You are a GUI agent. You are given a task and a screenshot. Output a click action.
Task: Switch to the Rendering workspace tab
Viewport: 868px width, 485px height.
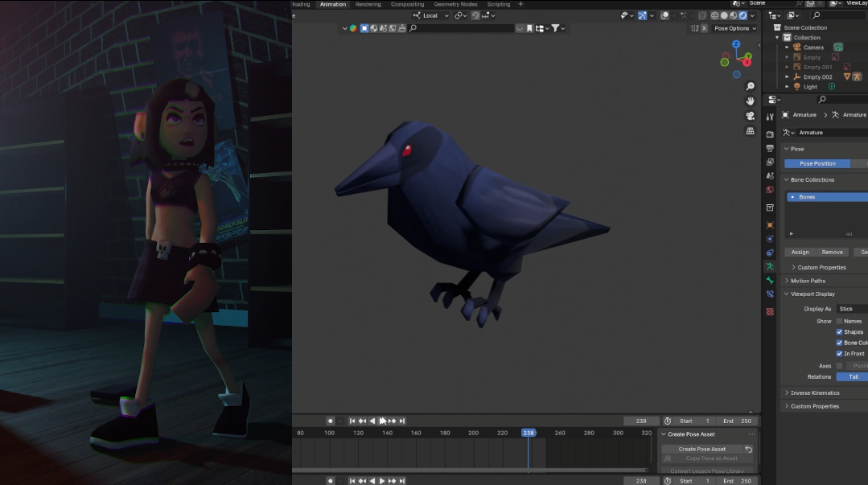pyautogui.click(x=368, y=5)
